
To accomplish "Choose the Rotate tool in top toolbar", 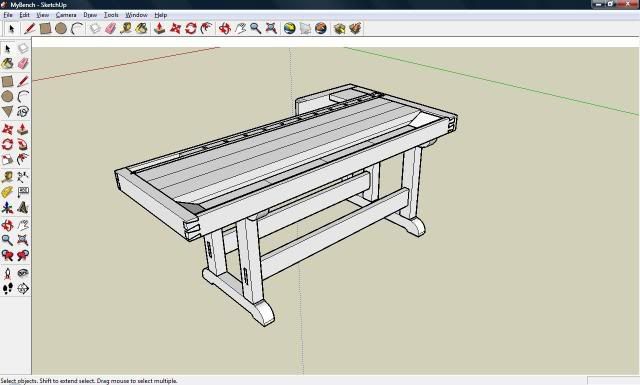I will tap(191, 29).
